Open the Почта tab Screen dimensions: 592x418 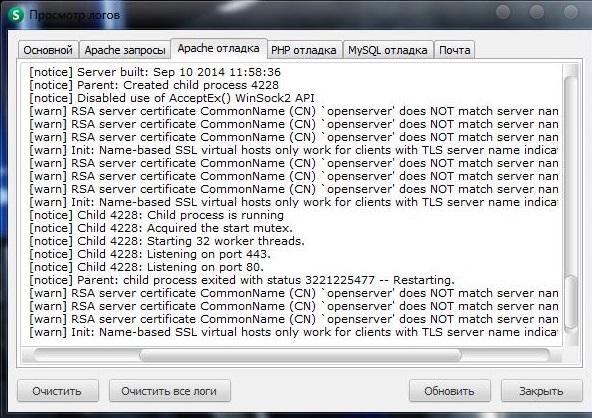(455, 50)
